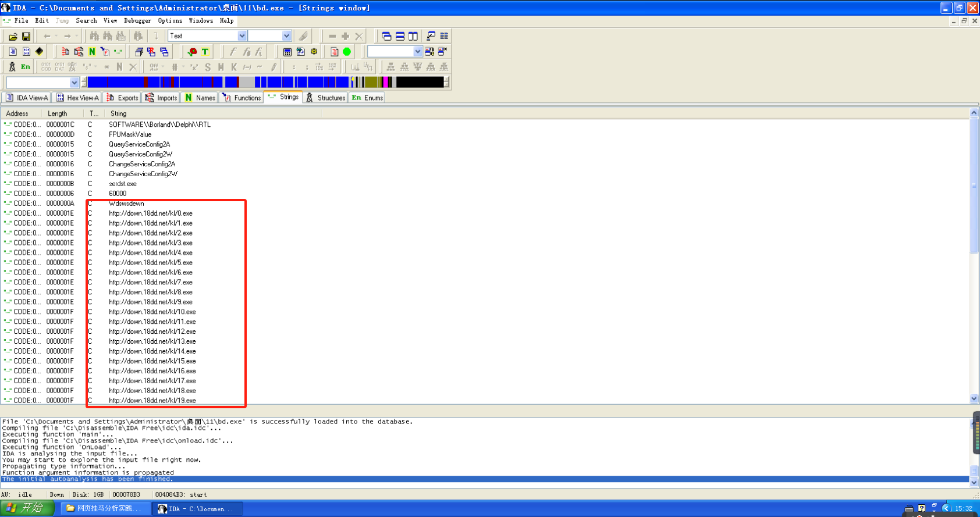Open the Edit menu
Screen dimensions: 980x517
42,20
